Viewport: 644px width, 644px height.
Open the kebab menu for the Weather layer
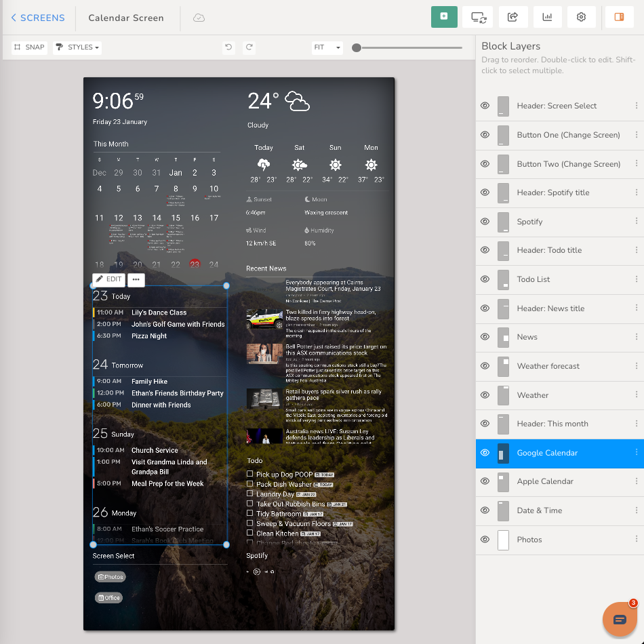pyautogui.click(x=636, y=395)
